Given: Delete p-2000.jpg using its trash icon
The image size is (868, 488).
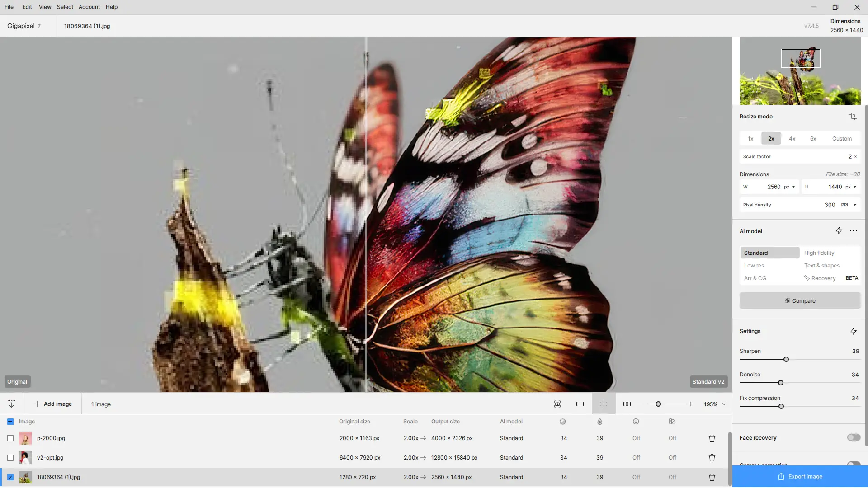Looking at the screenshot, I should click(712, 438).
